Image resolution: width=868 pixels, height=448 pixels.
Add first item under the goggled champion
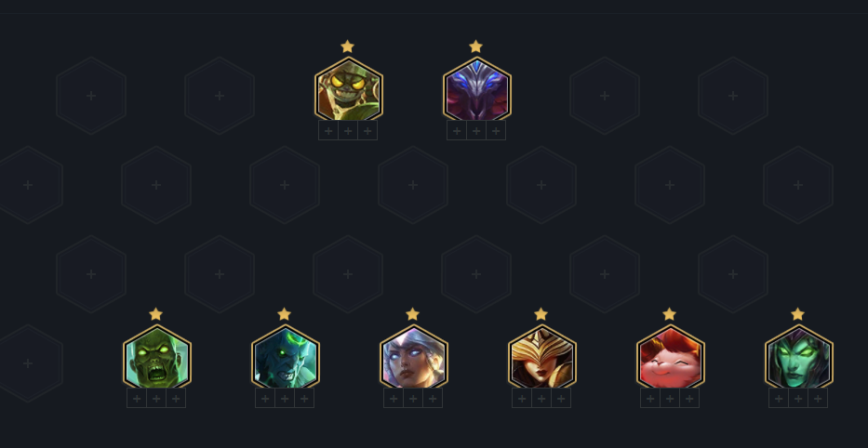[328, 130]
